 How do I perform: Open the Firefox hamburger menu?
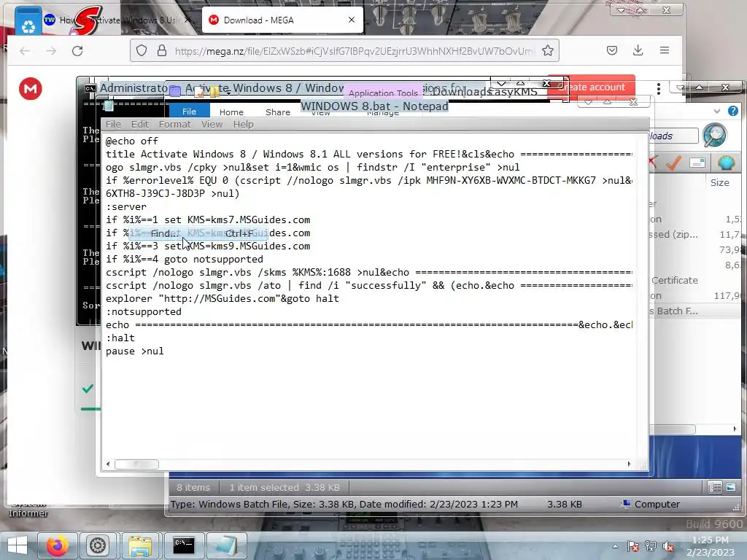coord(665,50)
